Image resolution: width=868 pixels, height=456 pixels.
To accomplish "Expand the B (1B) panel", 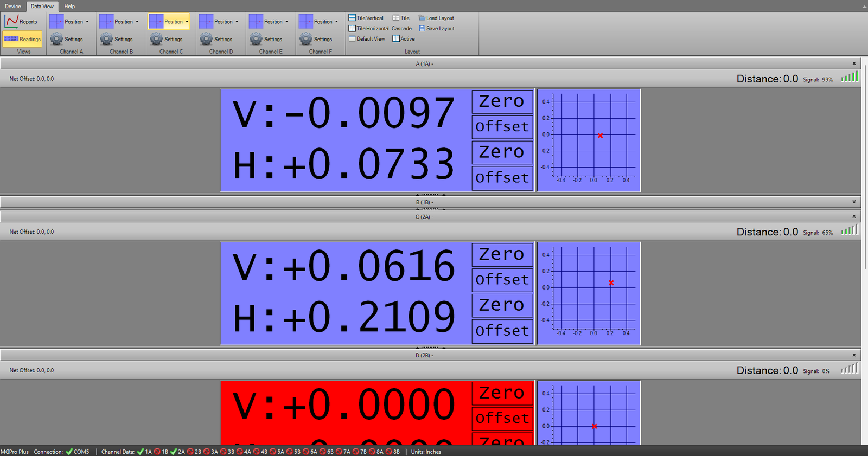I will click(x=854, y=202).
